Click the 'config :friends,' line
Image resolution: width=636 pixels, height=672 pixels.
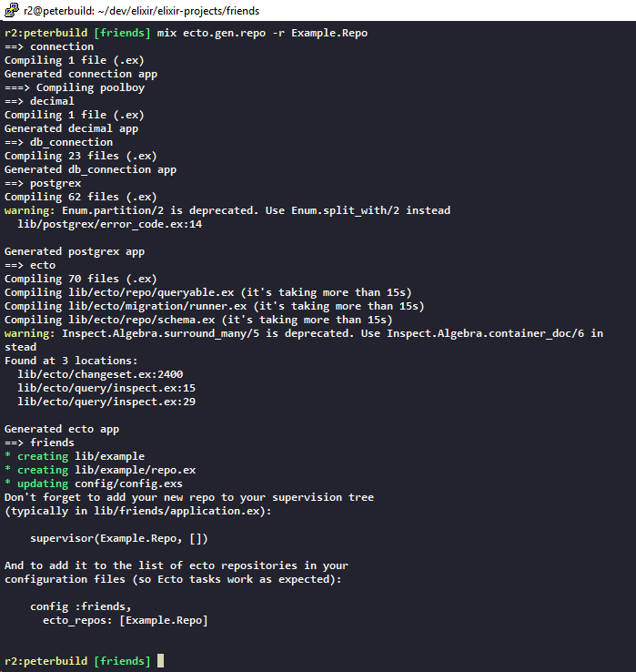tap(80, 606)
